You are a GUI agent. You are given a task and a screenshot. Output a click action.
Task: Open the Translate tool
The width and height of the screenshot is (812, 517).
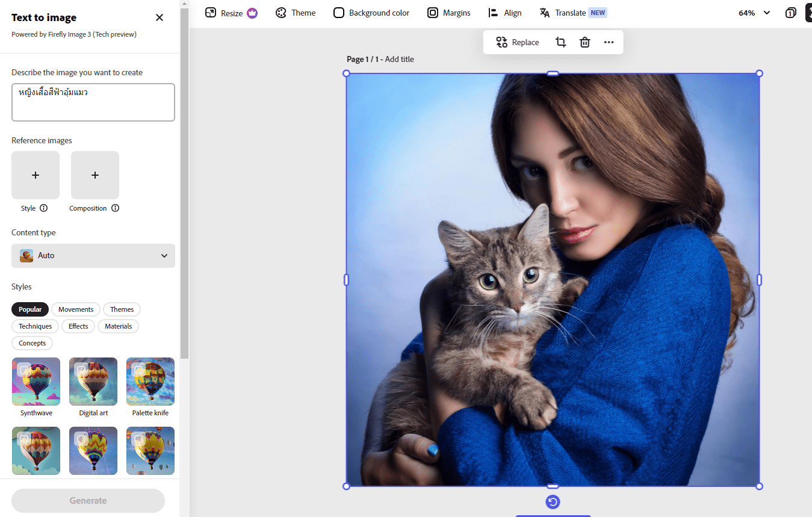pyautogui.click(x=573, y=13)
